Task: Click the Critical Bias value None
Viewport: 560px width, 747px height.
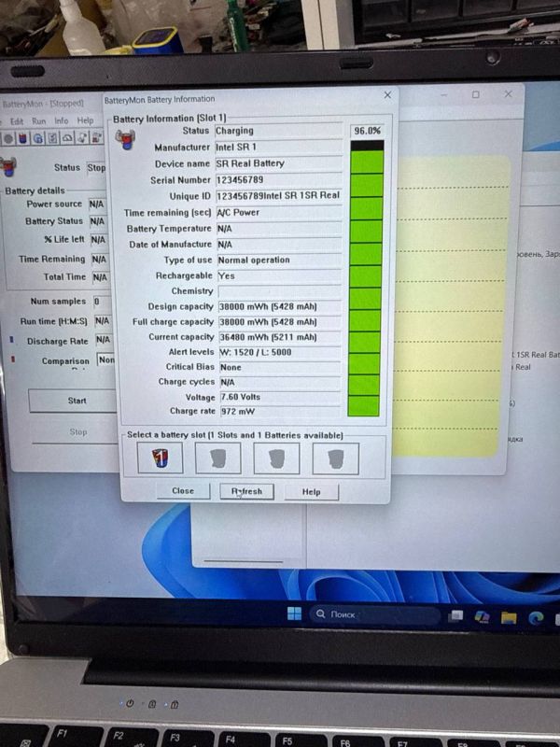Action: coord(280,367)
